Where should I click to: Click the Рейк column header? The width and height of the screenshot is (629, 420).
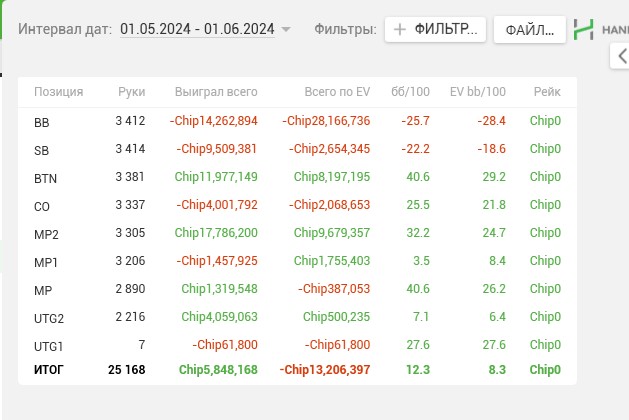(x=547, y=92)
